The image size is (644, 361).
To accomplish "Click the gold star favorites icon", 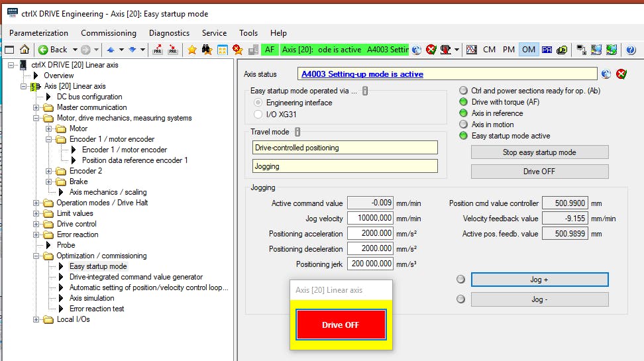I will (x=191, y=50).
